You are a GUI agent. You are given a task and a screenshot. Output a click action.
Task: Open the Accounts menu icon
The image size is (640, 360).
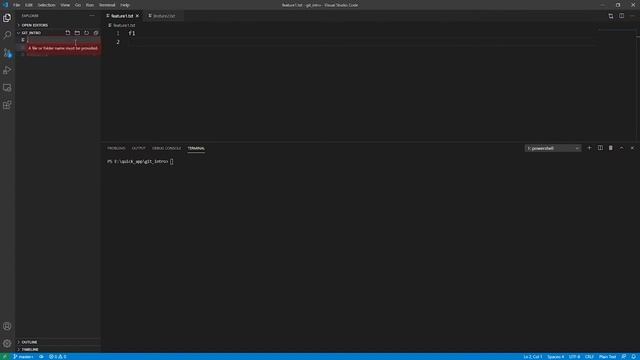point(7,326)
